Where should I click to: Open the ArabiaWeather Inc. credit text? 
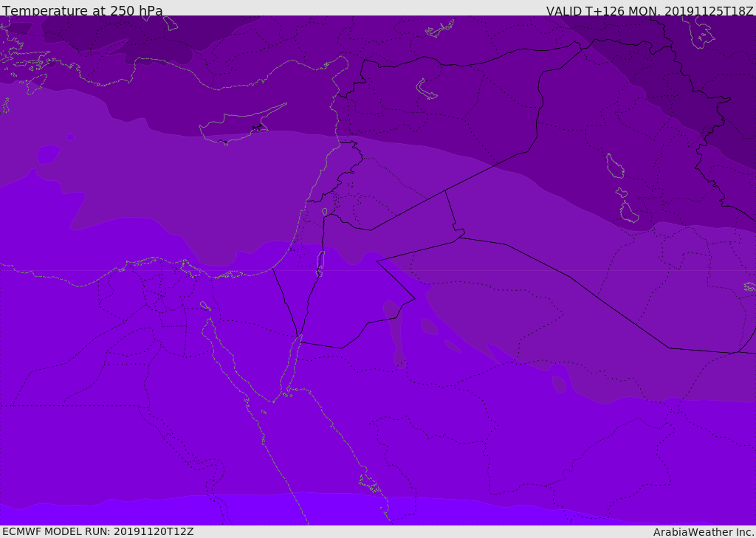point(704,531)
